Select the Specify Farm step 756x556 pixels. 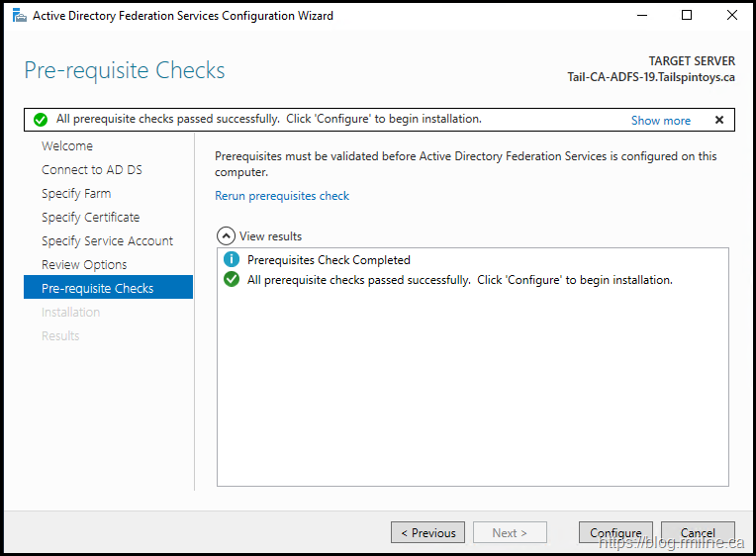[x=76, y=193]
